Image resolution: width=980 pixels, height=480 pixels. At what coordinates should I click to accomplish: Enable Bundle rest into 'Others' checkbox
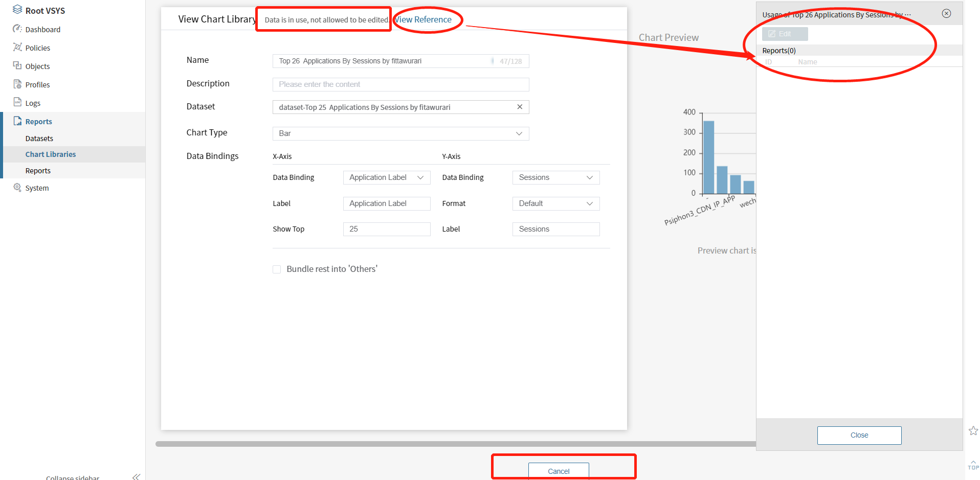(x=277, y=269)
